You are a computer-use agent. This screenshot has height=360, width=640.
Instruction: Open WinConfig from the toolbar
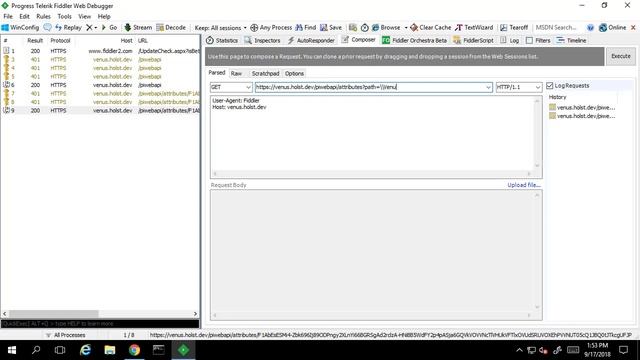20,27
